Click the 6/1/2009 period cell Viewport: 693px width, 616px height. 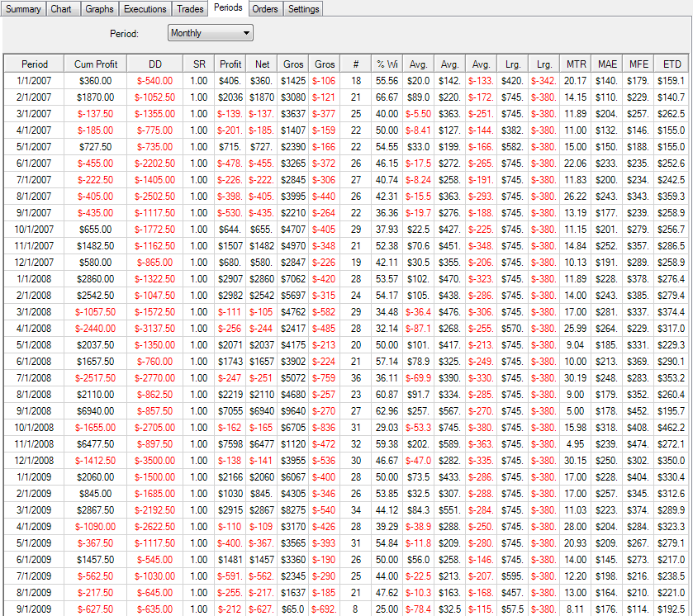tap(34, 560)
